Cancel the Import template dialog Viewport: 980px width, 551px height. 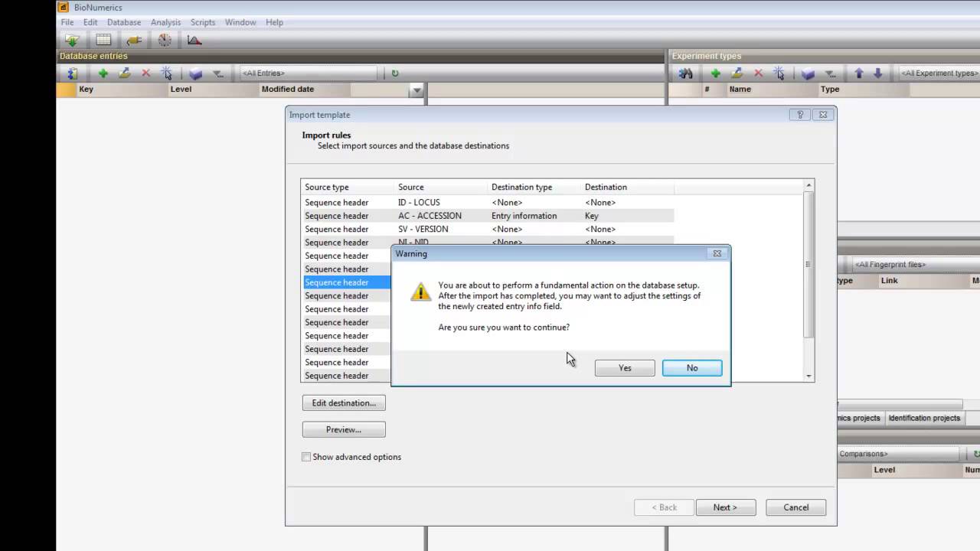tap(795, 507)
